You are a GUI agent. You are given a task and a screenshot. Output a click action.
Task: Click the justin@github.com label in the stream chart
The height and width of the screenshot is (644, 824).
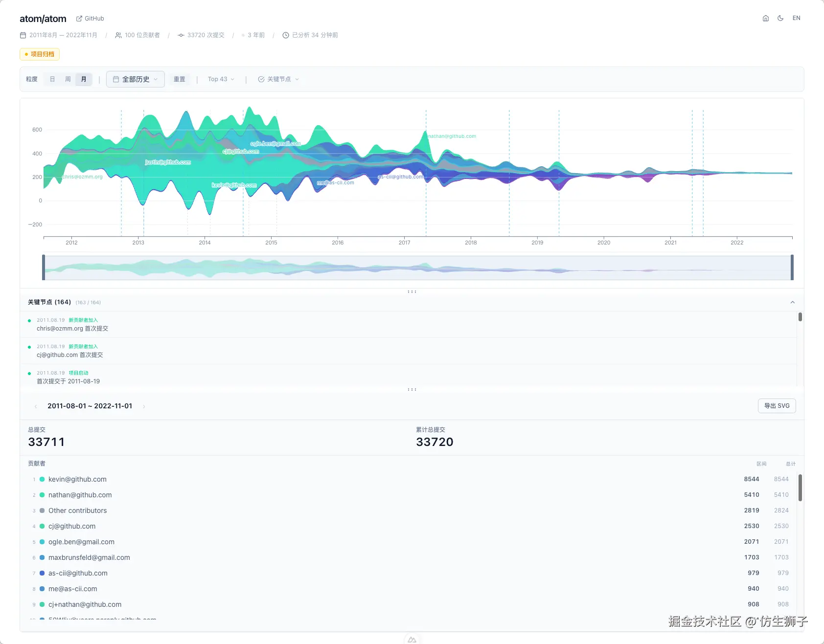click(168, 162)
